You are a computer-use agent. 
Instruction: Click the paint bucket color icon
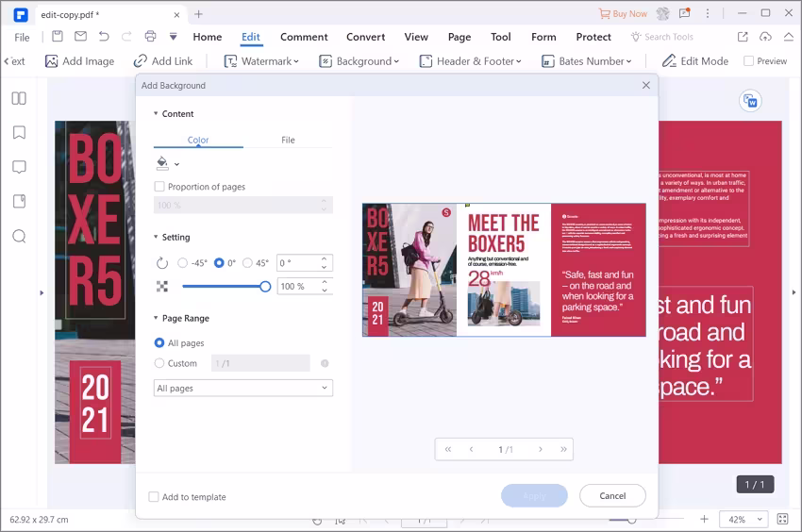tap(162, 163)
